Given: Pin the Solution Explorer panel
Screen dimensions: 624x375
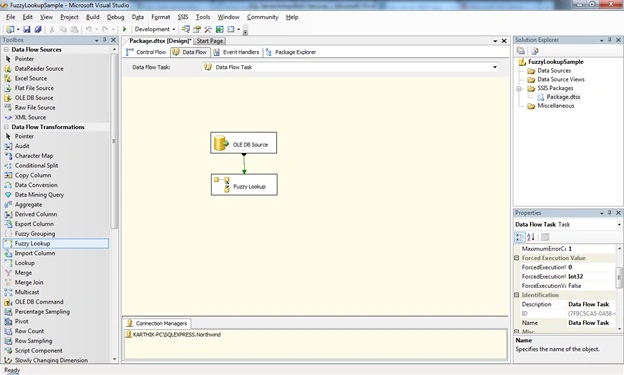Looking at the screenshot, I should point(610,40).
